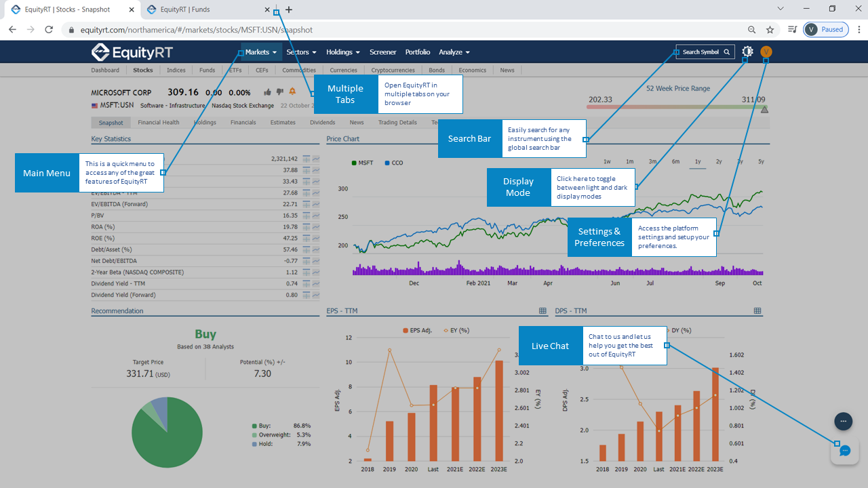Open the live chat bubble icon
The width and height of the screenshot is (868, 488).
845,451
